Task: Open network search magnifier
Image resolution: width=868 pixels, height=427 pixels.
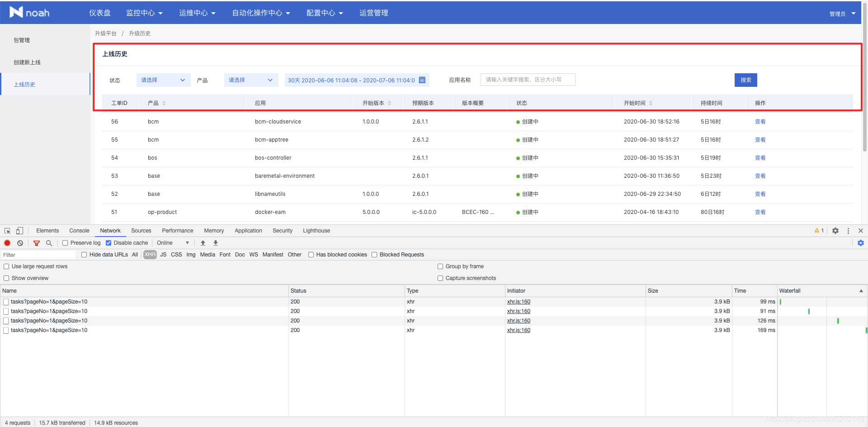Action: [x=49, y=243]
